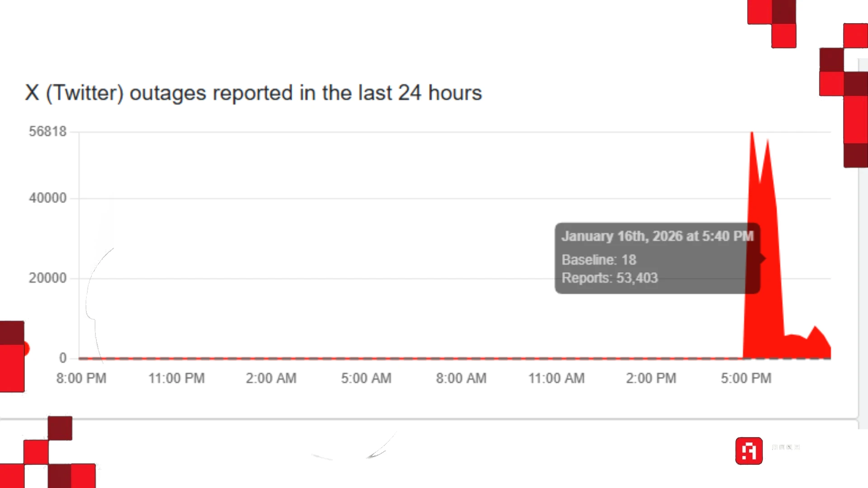Viewport: 868px width, 488px height.
Task: Select the 2:00 PM x-axis label
Action: pos(651,378)
